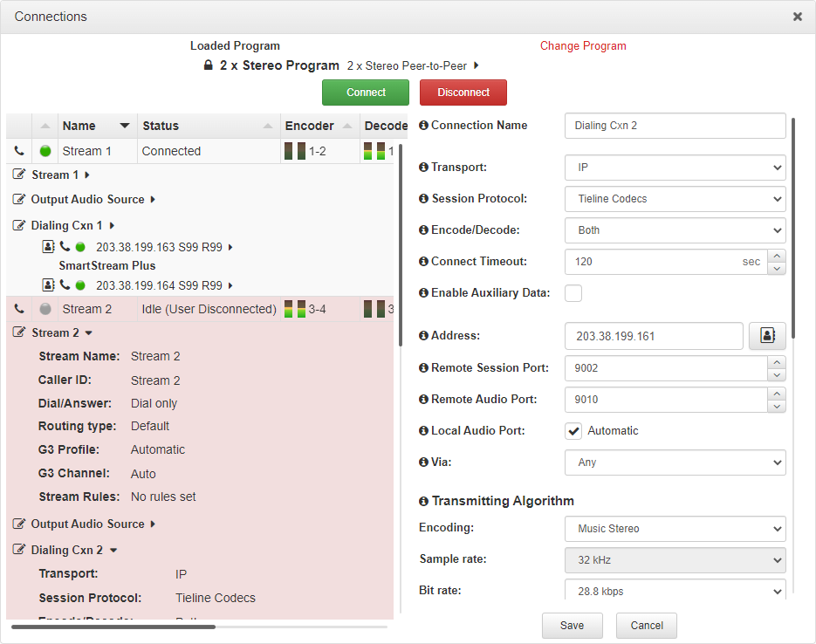Open the Transport dropdown
The image size is (816, 644).
675,168
